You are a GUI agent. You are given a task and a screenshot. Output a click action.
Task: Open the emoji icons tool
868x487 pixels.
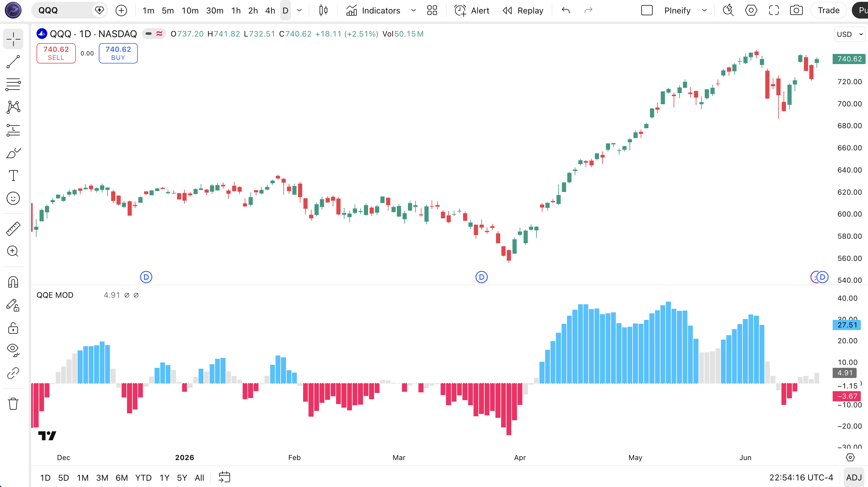(x=13, y=199)
